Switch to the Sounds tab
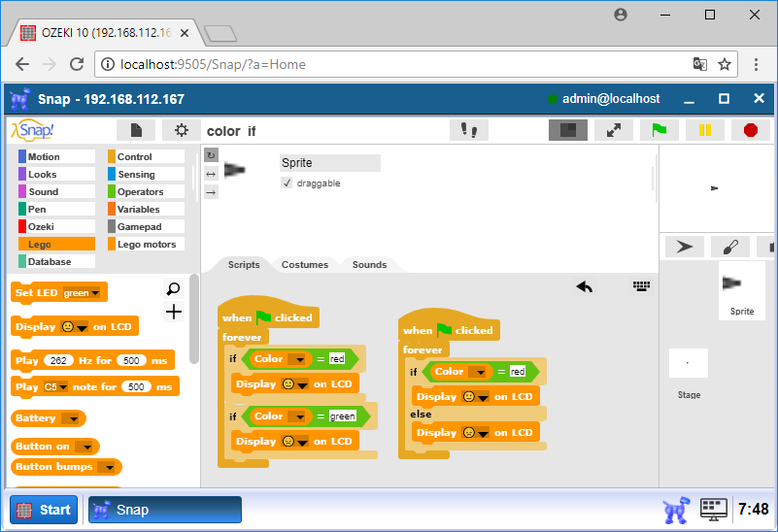The image size is (778, 532). [369, 264]
